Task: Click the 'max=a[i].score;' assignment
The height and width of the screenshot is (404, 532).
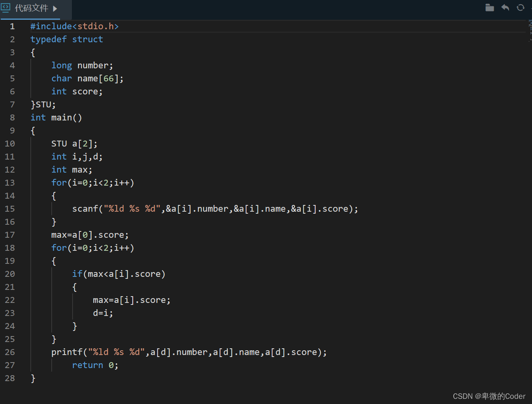Action: [132, 300]
